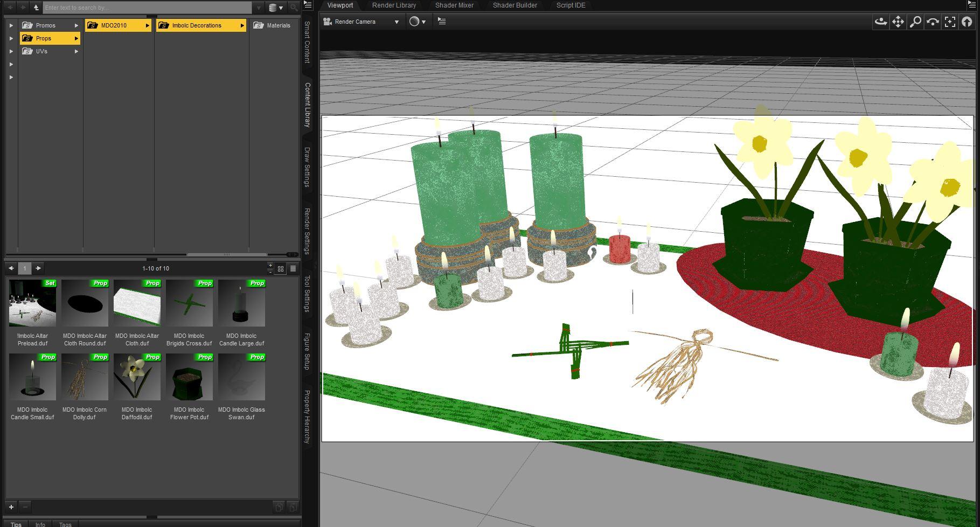Select the viewport zoom magnifier icon
Screen dimensions: 980x527
click(915, 22)
